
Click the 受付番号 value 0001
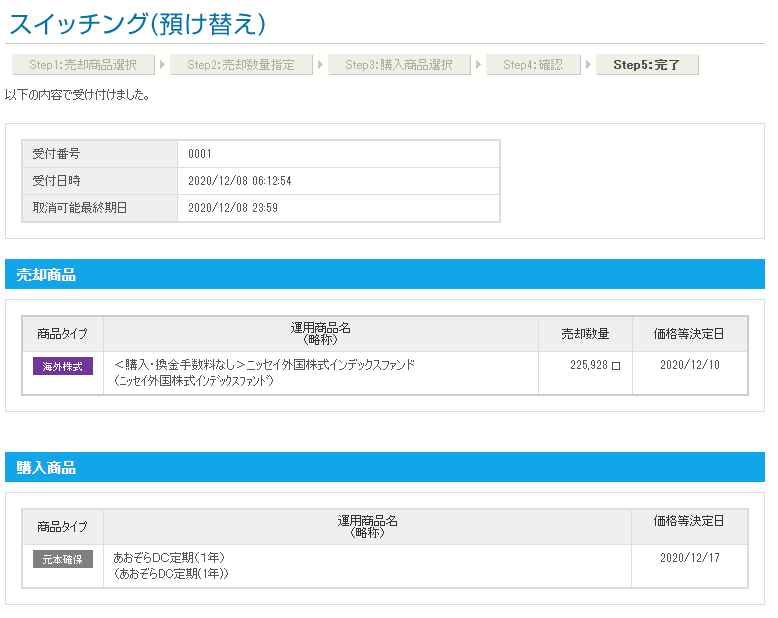(200, 154)
